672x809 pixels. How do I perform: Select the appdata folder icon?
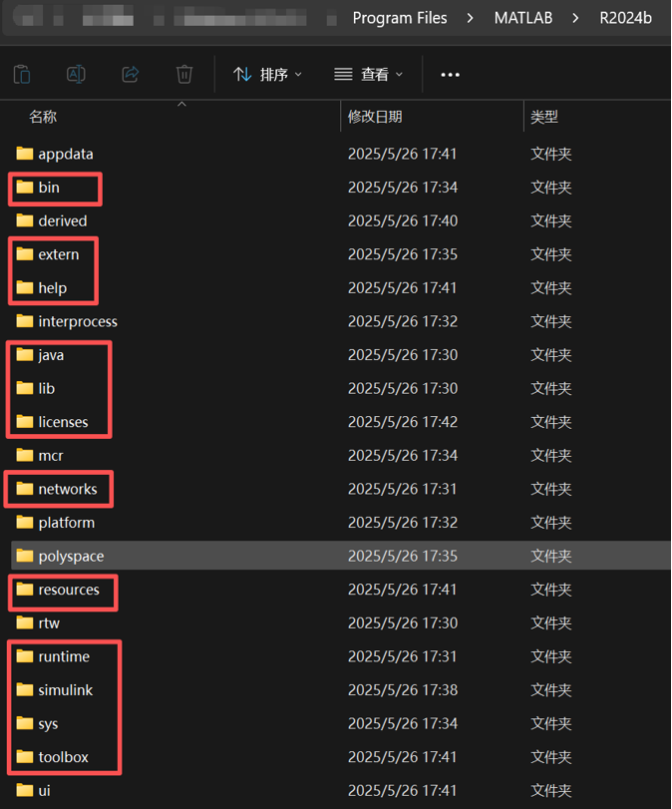pyautogui.click(x=24, y=154)
